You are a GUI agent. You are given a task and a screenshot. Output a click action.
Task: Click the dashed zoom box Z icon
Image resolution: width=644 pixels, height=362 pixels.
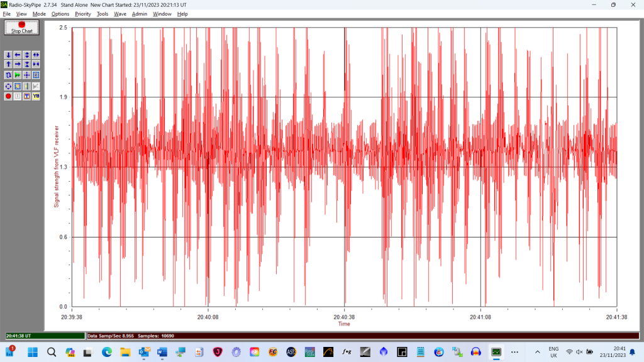point(36,75)
